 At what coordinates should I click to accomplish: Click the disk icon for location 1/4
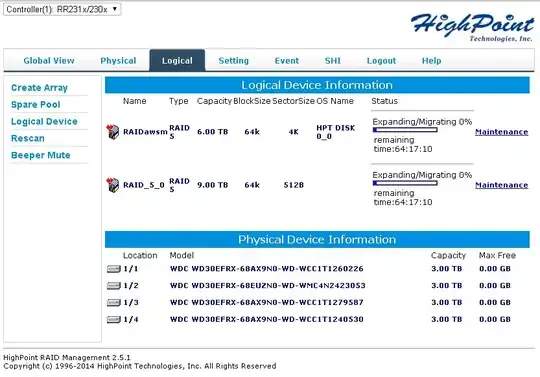coord(114,320)
